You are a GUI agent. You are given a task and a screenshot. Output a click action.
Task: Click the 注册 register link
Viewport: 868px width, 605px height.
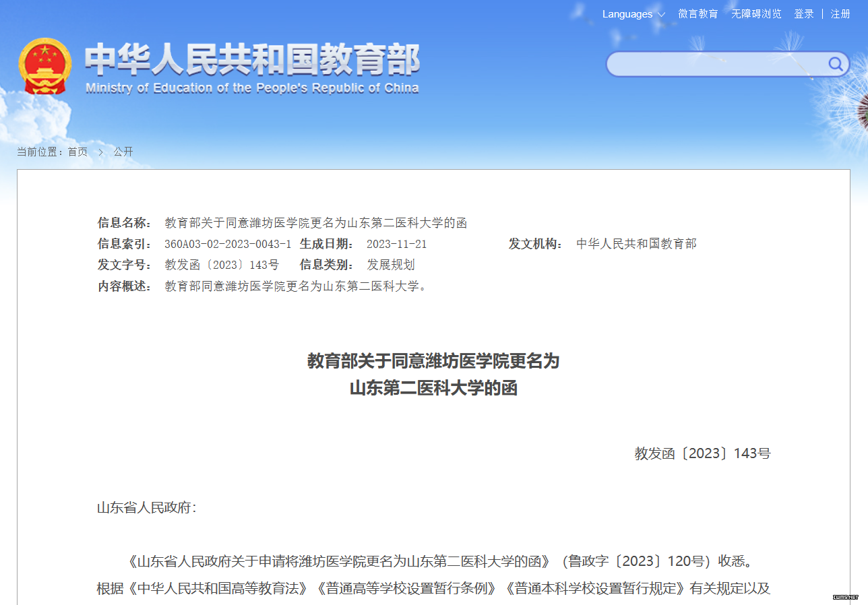[840, 14]
